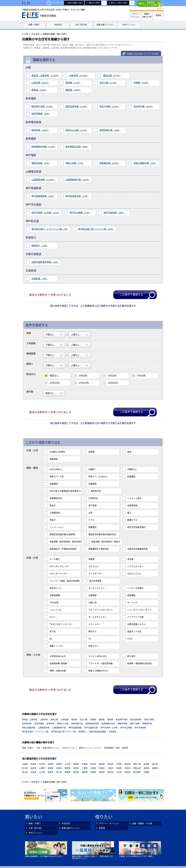Open the 価格 下限なし dropdown
This screenshot has width=186, height=868.
(x=54, y=335)
